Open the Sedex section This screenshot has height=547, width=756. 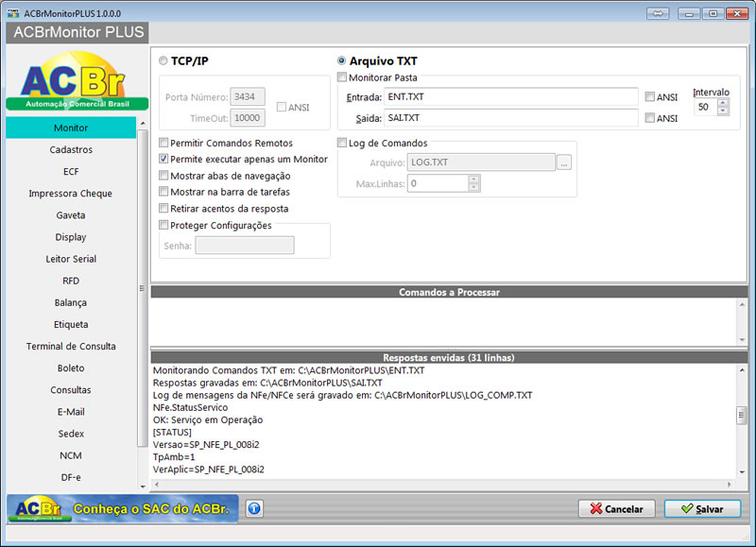point(71,434)
